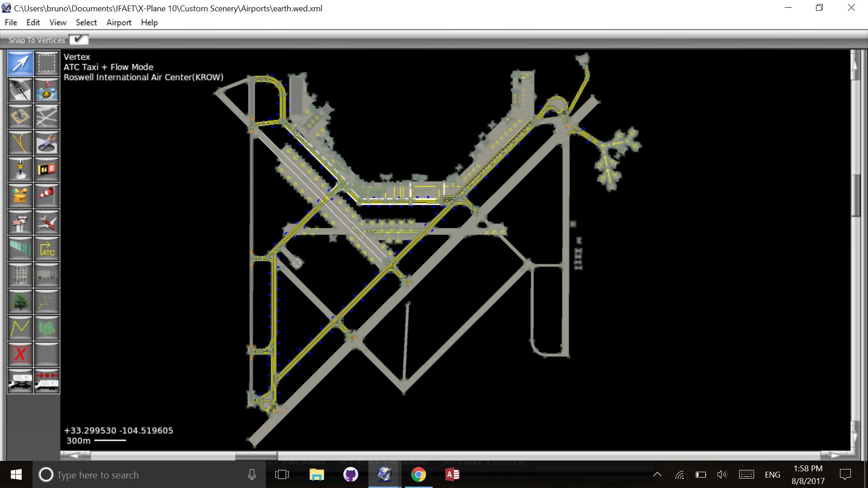Image resolution: width=868 pixels, height=488 pixels.
Task: Choose the Forest tree tool
Action: (20, 301)
